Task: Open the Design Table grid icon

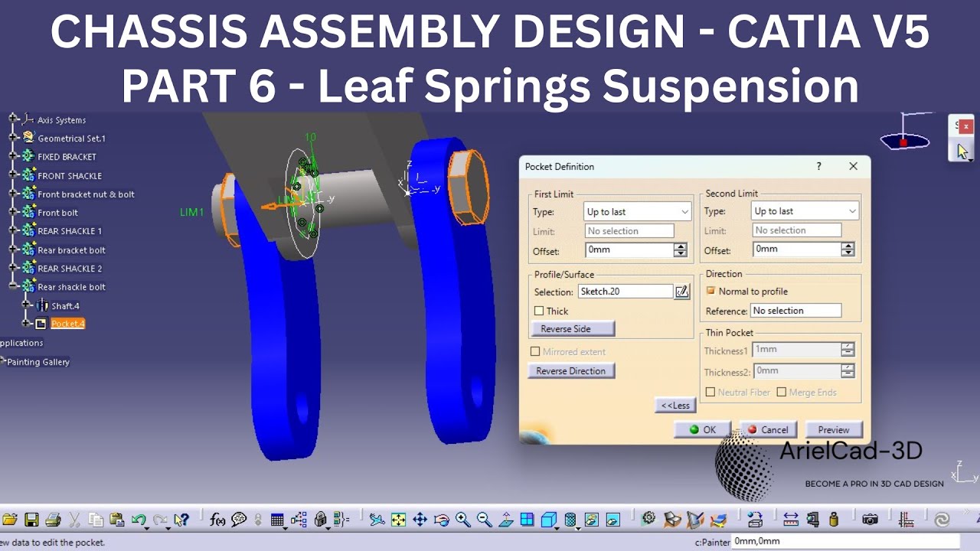Action: point(277,520)
